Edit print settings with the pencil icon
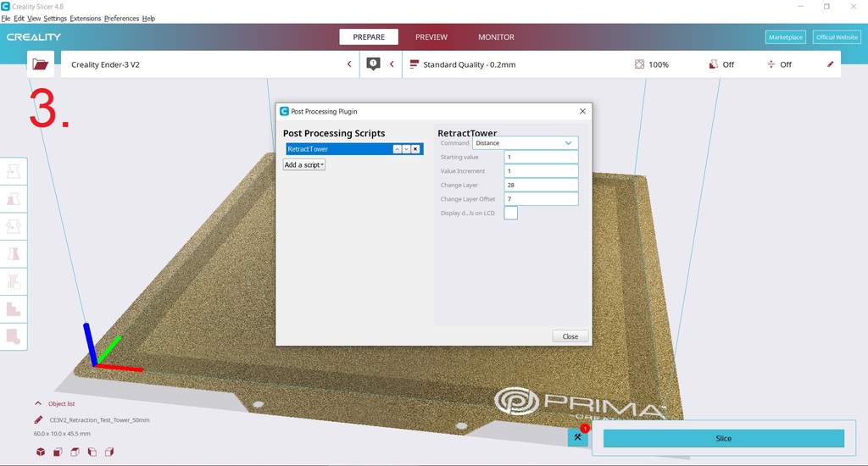Image resolution: width=868 pixels, height=466 pixels. pos(830,64)
